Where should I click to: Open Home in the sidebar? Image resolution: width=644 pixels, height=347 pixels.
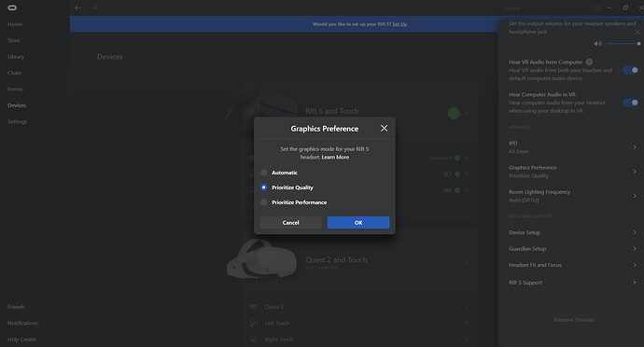click(15, 24)
